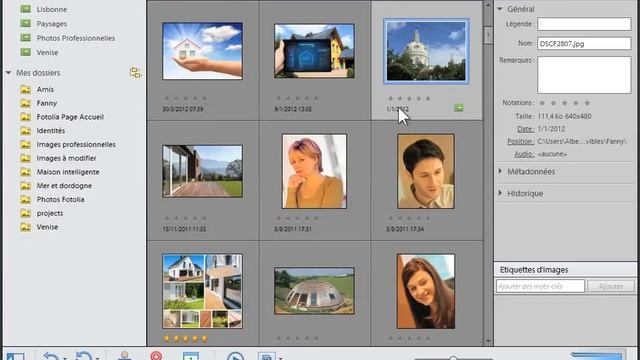Click the date text 30/3/2012 07:39
Screen dimensions: 640x360
[182, 109]
